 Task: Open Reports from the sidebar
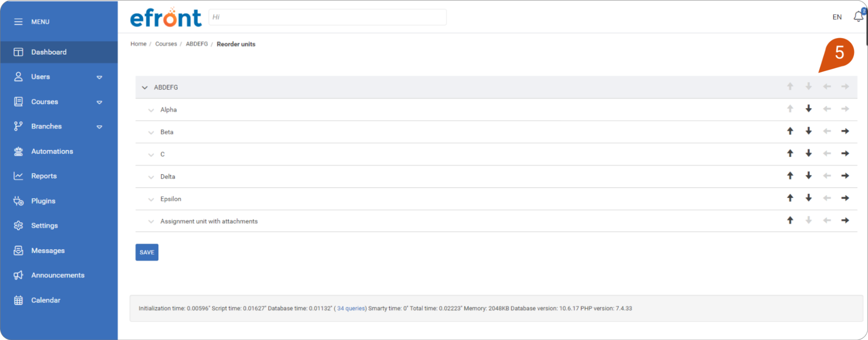[44, 176]
